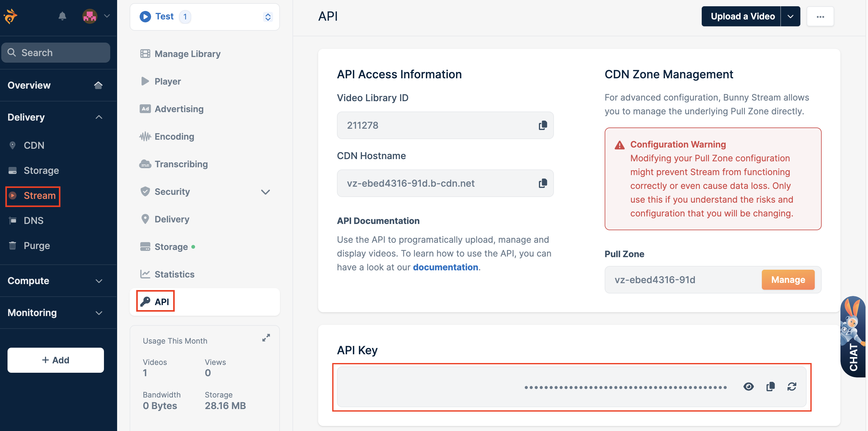Switch to the Statistics section

point(174,274)
